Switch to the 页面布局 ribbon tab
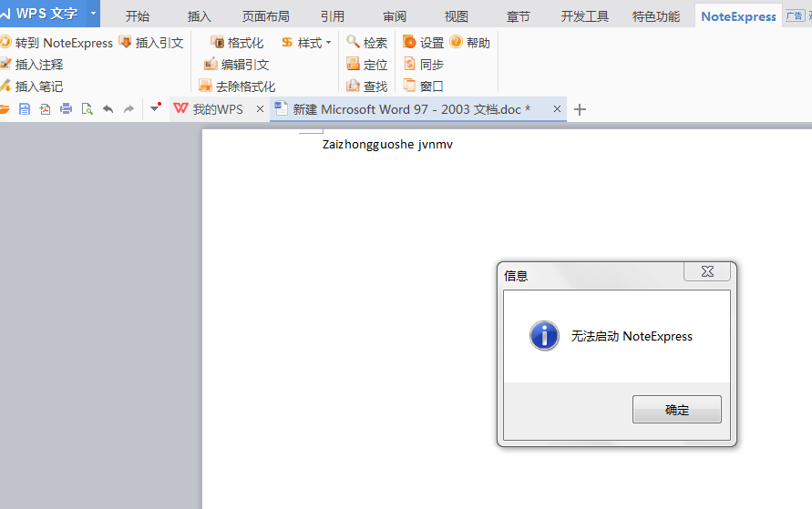The width and height of the screenshot is (812, 509). tap(266, 16)
